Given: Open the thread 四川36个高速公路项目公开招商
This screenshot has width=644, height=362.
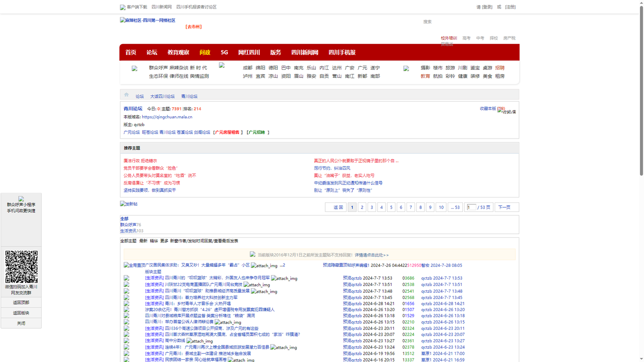Looking at the screenshot, I should (x=212, y=328).
